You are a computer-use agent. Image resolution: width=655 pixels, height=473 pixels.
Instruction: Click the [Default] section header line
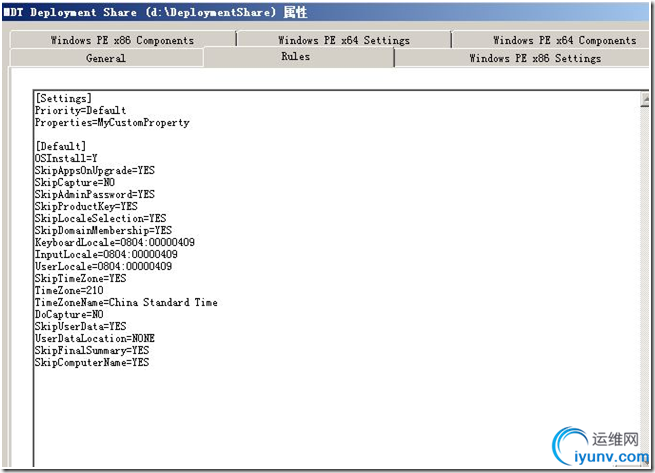tap(61, 146)
